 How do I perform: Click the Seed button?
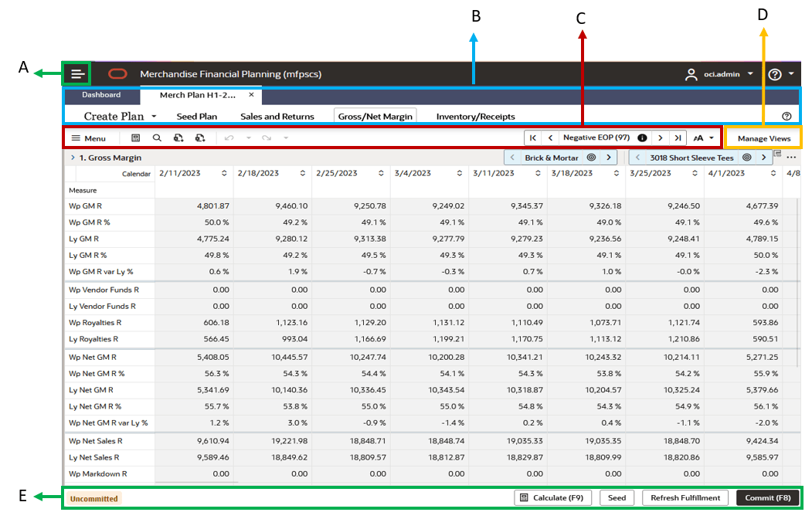[617, 498]
